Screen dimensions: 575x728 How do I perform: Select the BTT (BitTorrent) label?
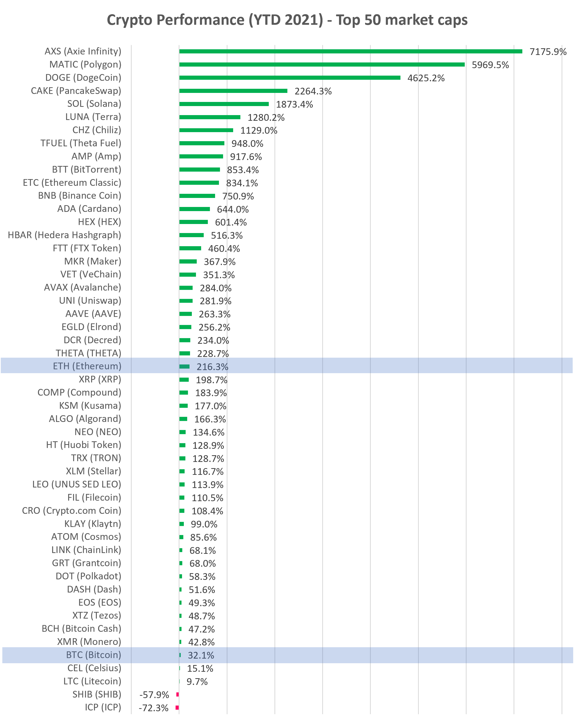coord(86,169)
